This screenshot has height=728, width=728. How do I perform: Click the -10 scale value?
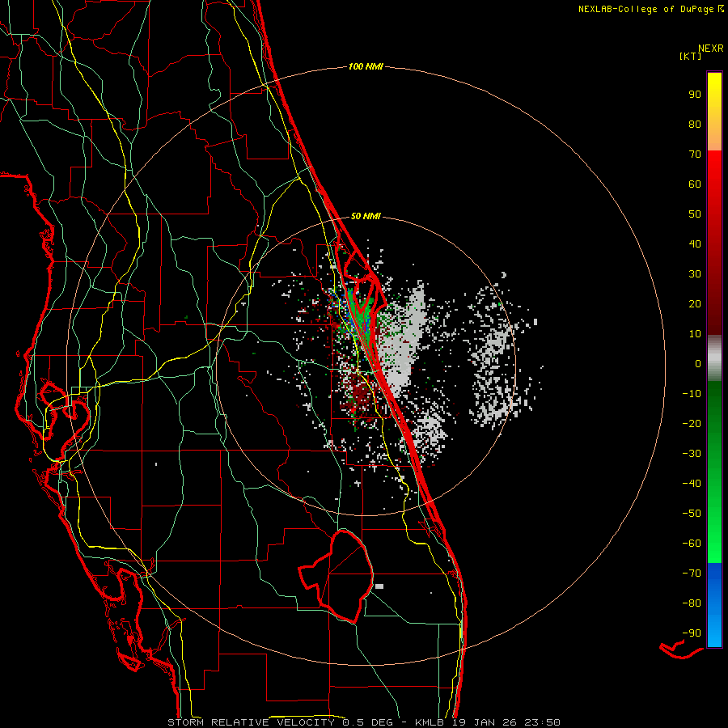point(692,394)
